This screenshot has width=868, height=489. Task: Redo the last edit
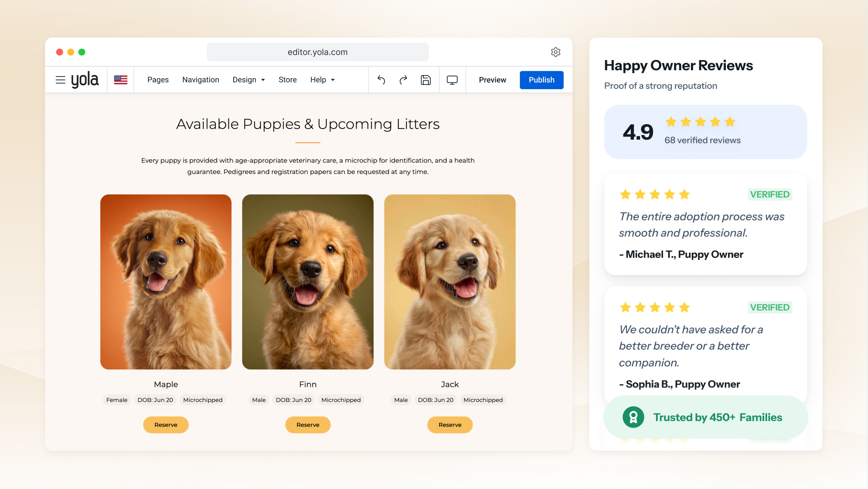[x=403, y=80]
